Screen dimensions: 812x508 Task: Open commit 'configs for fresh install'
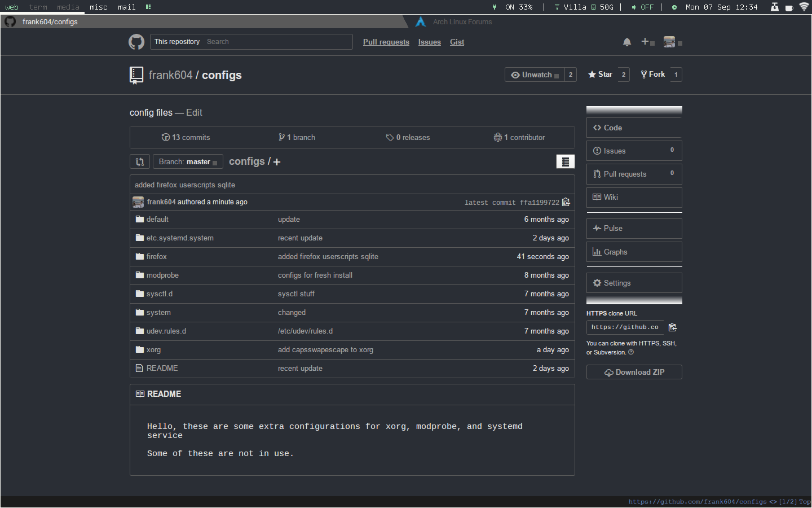point(315,275)
